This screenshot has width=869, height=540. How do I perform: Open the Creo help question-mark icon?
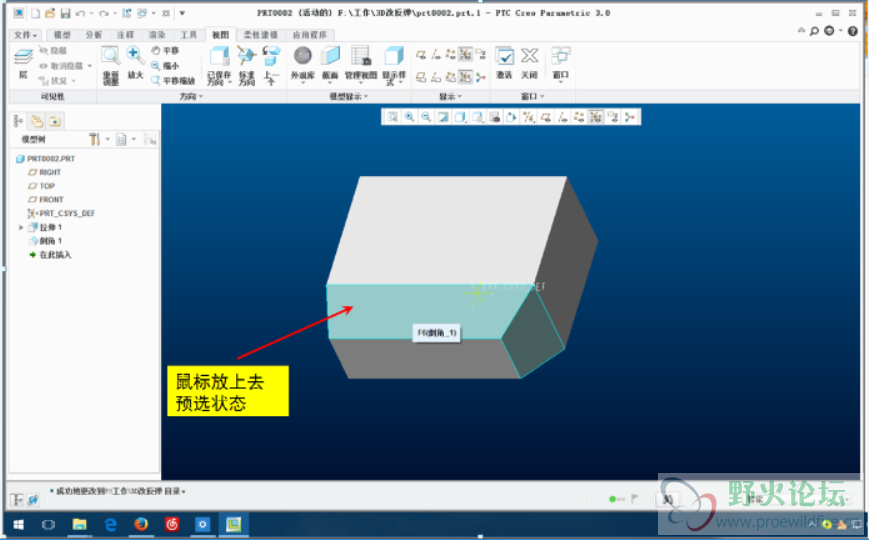854,31
